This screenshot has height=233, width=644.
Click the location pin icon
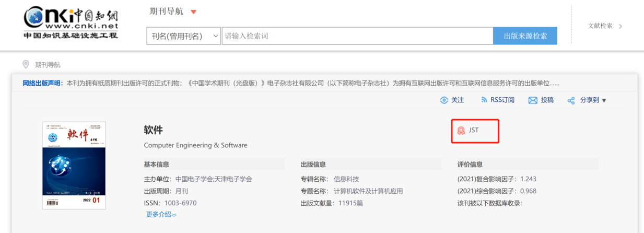tap(26, 64)
